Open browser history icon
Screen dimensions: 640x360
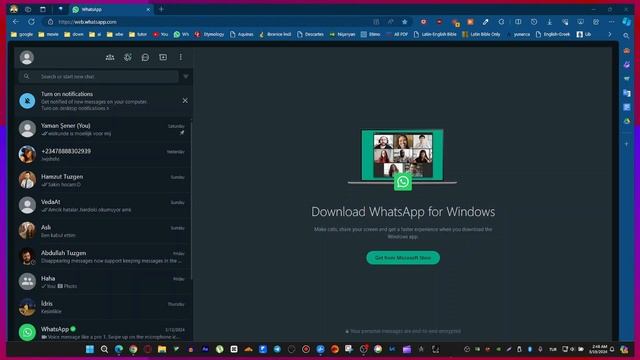pos(534,22)
